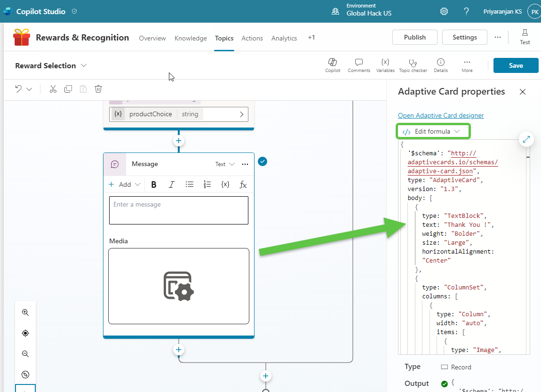Open the Edit formula dropdown
The height and width of the screenshot is (392, 541).
pyautogui.click(x=433, y=131)
